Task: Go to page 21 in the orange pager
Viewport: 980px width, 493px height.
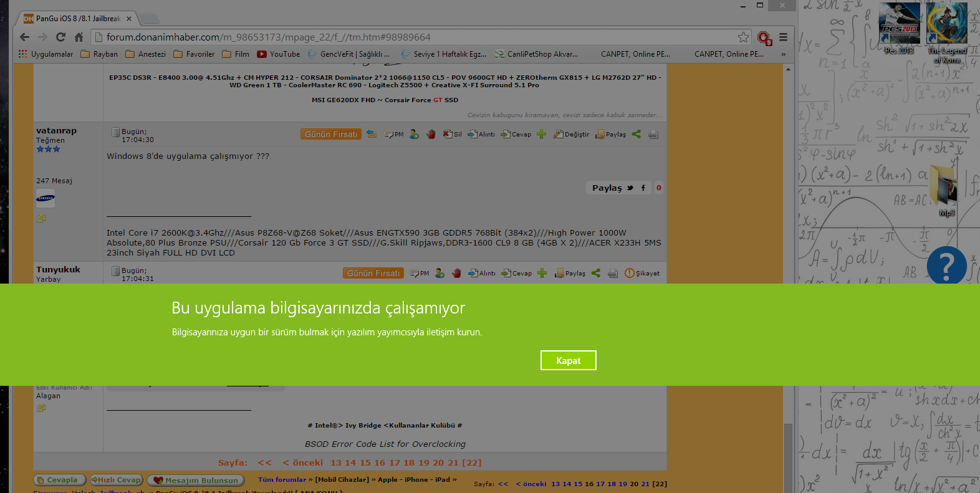Action: 453,462
